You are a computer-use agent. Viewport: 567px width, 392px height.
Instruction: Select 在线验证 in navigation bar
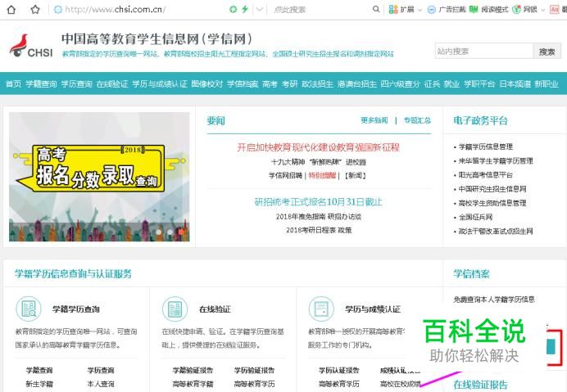(112, 83)
